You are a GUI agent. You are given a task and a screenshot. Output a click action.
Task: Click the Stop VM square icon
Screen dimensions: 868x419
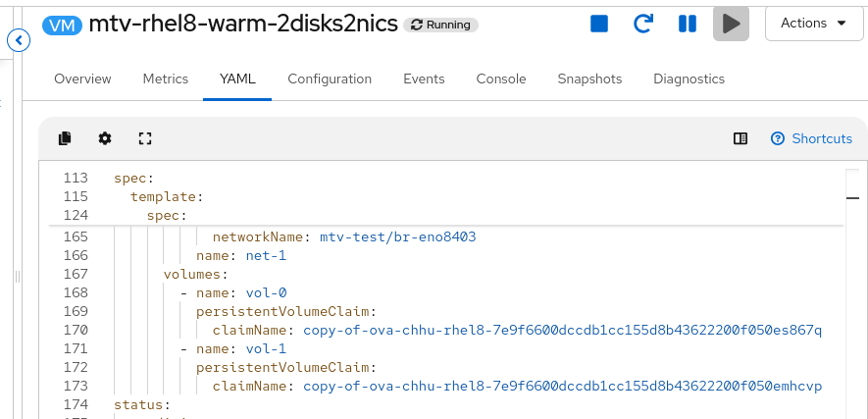tap(599, 24)
